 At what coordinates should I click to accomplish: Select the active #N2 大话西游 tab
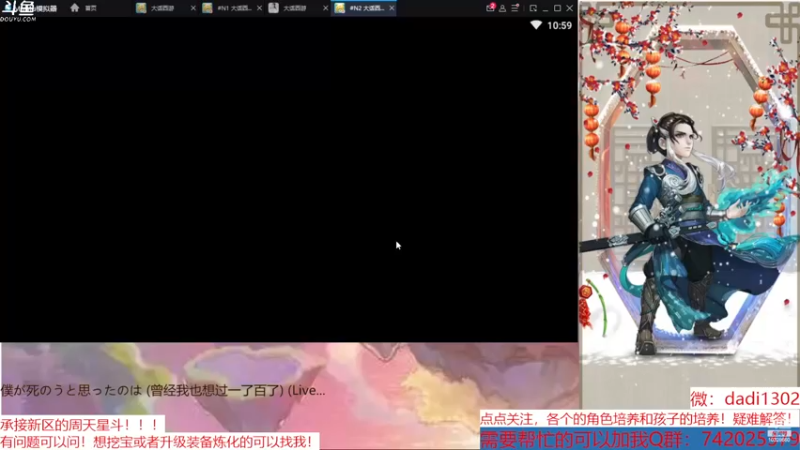pos(364,8)
